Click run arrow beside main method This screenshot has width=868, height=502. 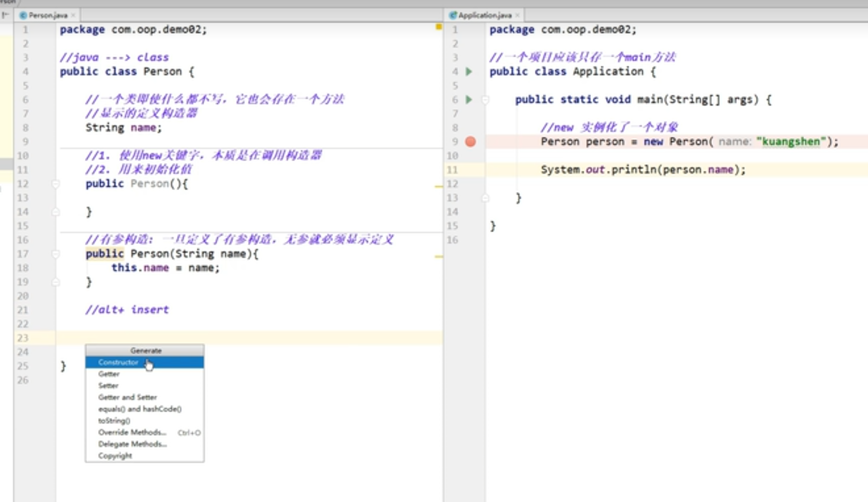click(x=469, y=100)
